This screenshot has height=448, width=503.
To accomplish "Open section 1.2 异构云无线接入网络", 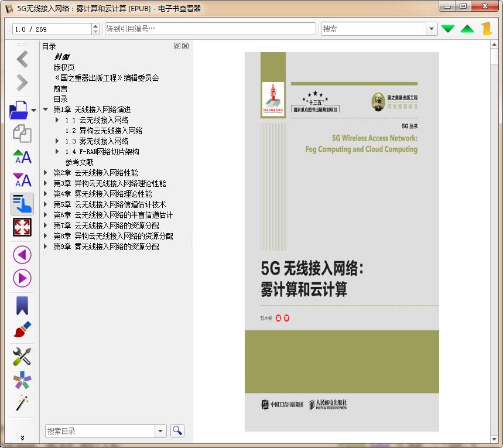I will 104,131.
